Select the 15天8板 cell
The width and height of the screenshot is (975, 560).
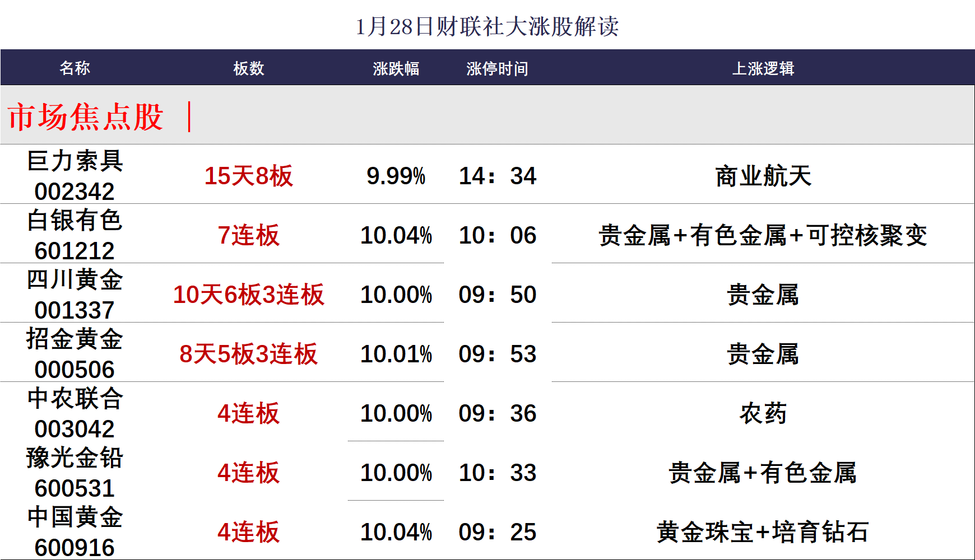tap(248, 176)
